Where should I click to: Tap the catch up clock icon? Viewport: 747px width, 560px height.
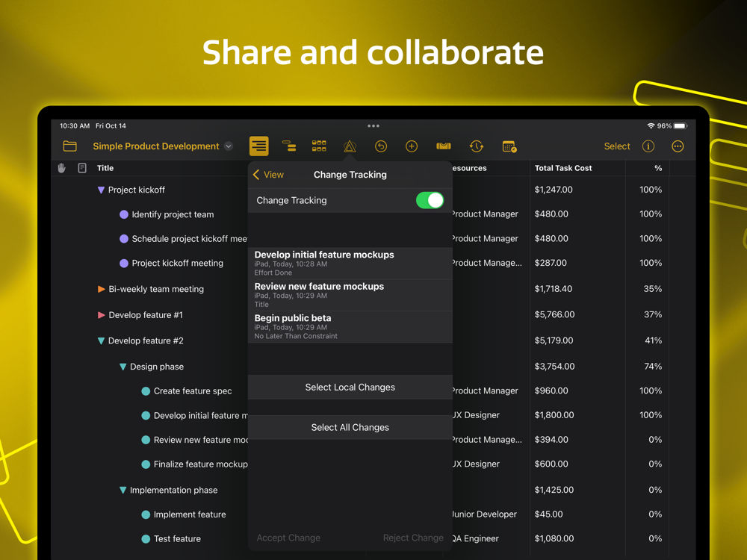tap(477, 146)
